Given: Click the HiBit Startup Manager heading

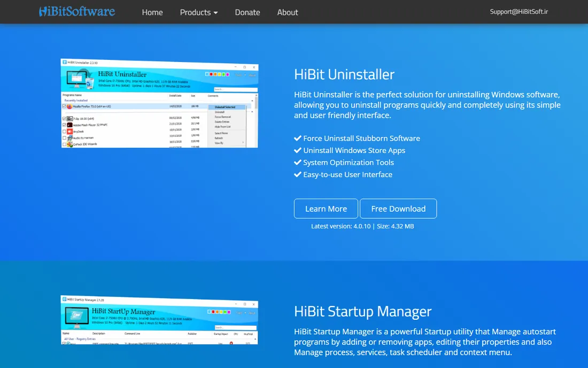Looking at the screenshot, I should click(x=362, y=311).
